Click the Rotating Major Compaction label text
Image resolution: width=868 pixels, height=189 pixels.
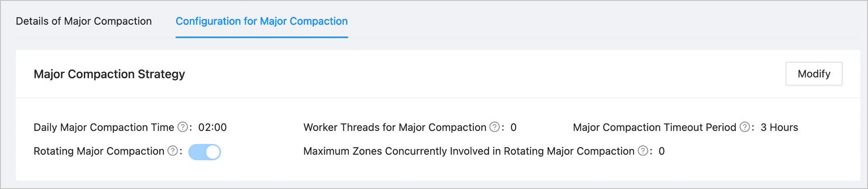coord(99,151)
